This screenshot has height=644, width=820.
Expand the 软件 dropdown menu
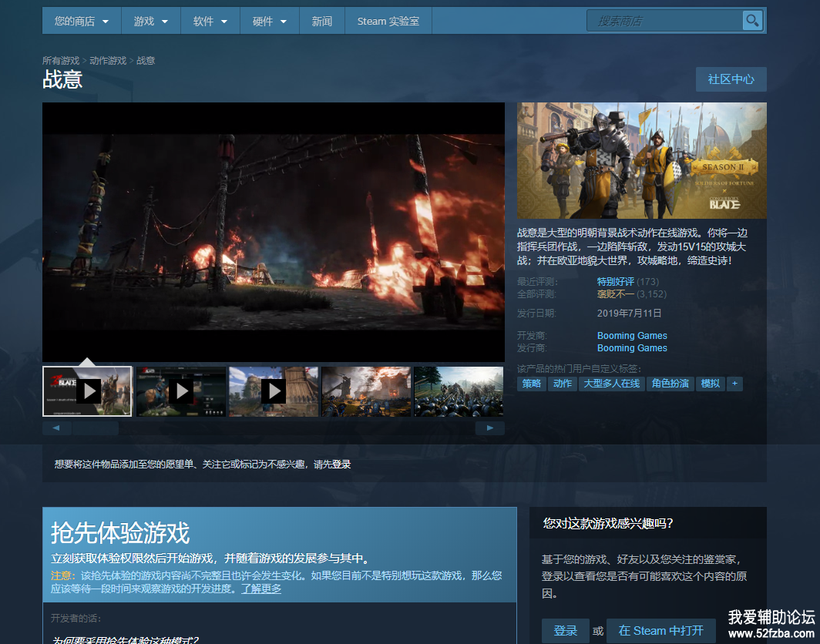[210, 21]
